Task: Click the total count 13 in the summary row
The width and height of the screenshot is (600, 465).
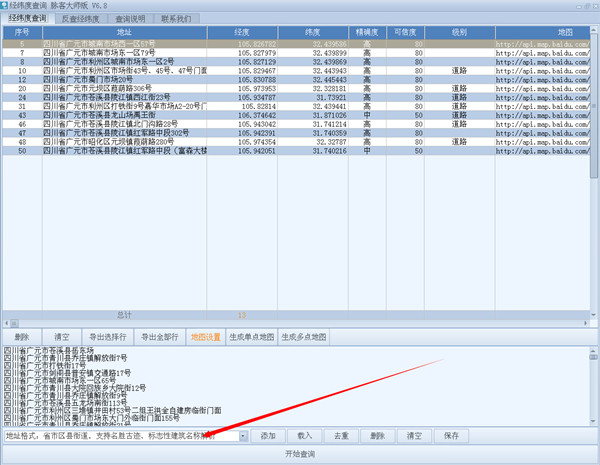Action: [x=242, y=315]
